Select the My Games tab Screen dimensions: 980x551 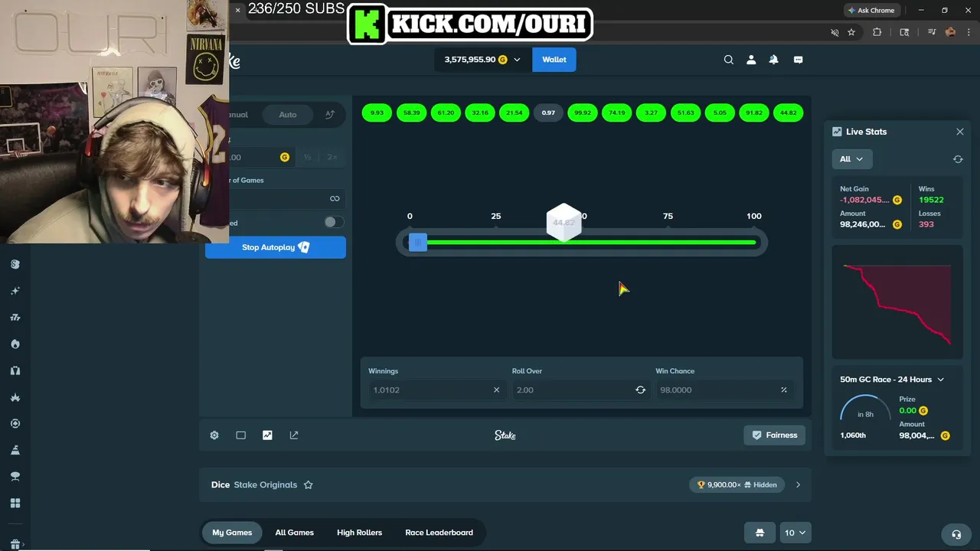click(232, 533)
